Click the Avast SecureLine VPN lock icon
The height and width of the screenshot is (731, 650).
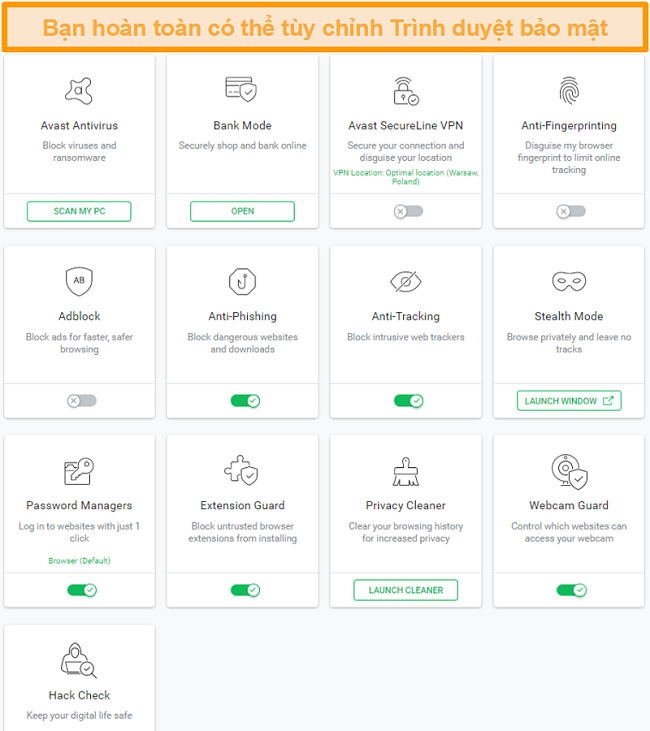point(406,91)
